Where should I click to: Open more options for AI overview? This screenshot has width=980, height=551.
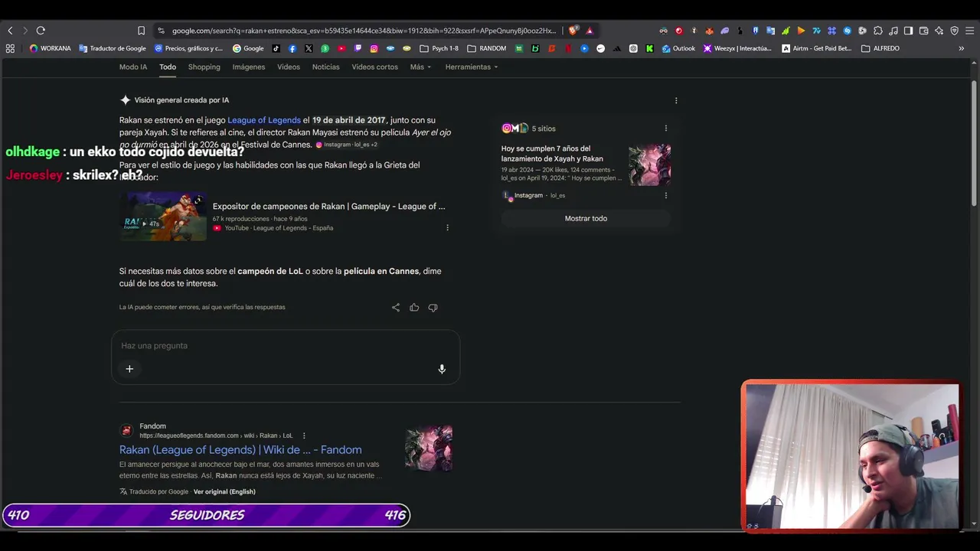tap(676, 100)
